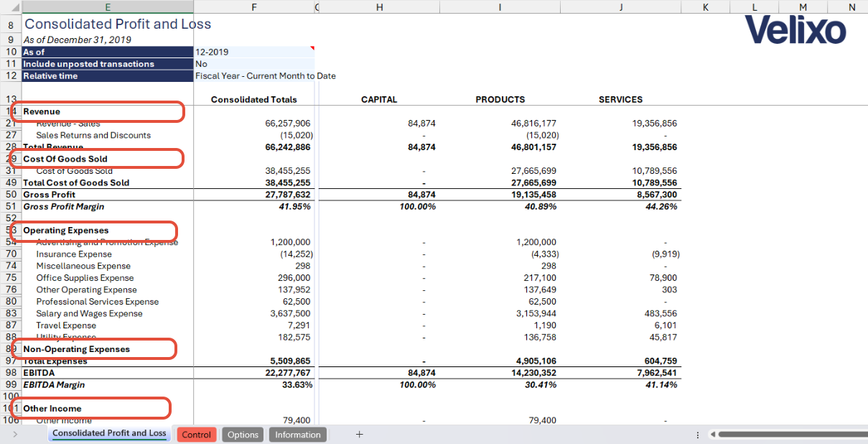Select the Insurance Expense label
The height and width of the screenshot is (444, 868).
(x=74, y=254)
